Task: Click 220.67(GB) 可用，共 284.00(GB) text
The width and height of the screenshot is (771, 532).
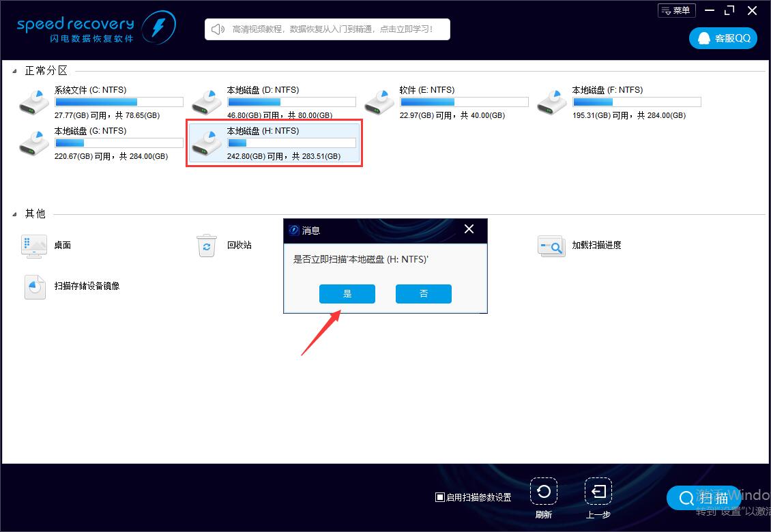Action: (x=111, y=156)
